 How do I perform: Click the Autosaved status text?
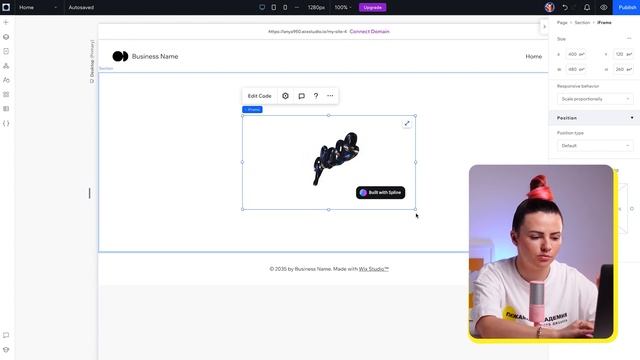click(81, 7)
